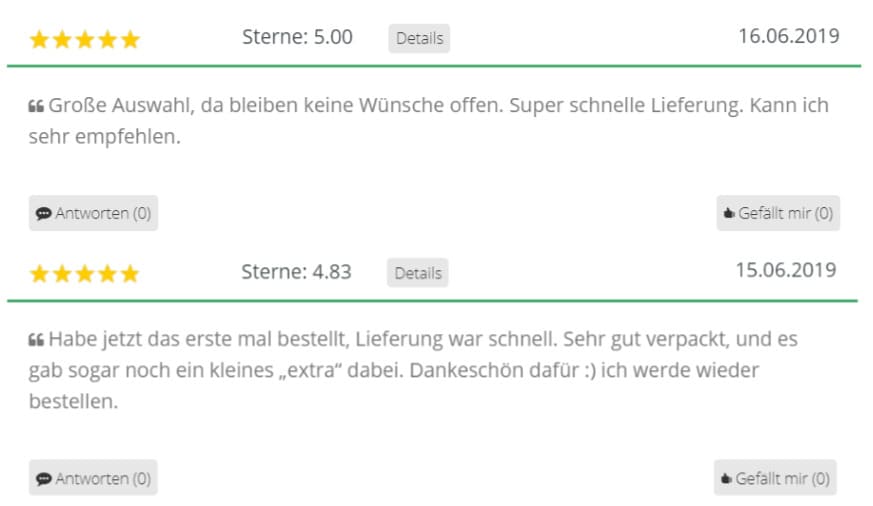Click the thumbs-up icon on the 16.06.2019 review
873x506 pixels.
click(x=729, y=213)
